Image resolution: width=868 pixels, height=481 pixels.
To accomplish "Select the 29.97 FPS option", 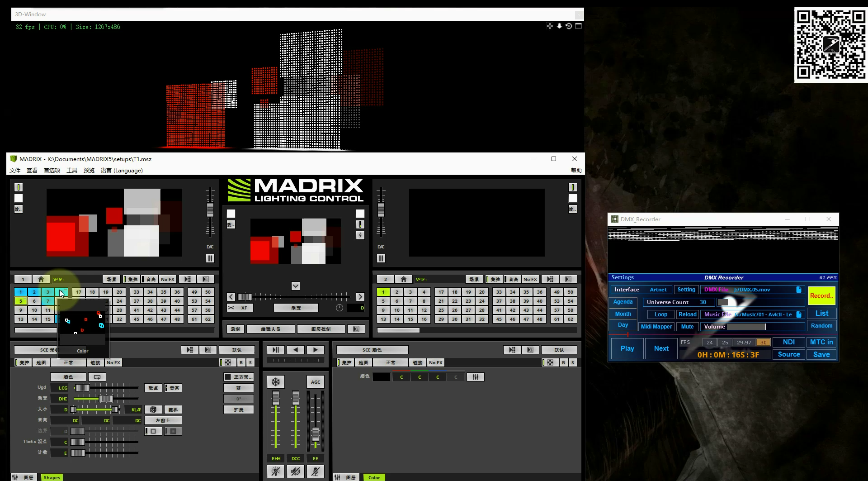I will [x=744, y=343].
